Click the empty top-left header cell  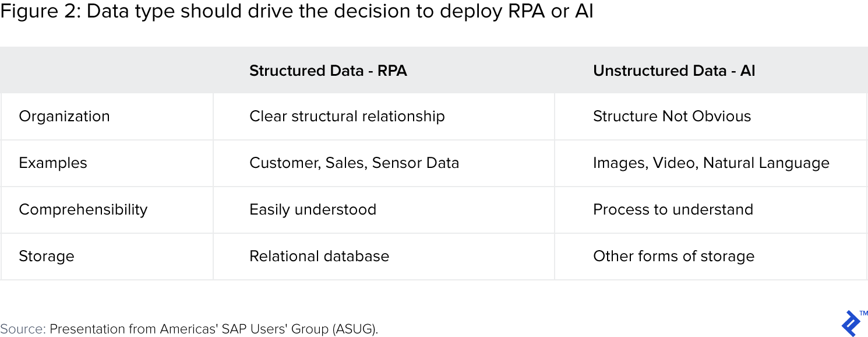(x=107, y=71)
